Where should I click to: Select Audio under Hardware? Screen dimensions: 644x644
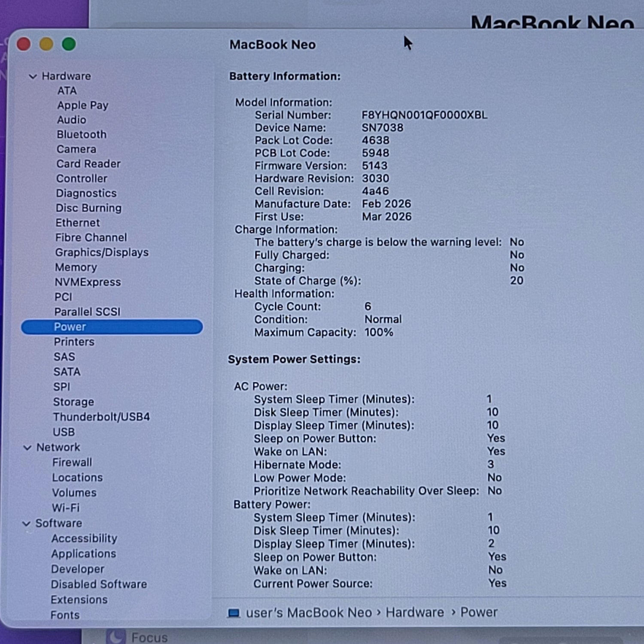point(72,120)
